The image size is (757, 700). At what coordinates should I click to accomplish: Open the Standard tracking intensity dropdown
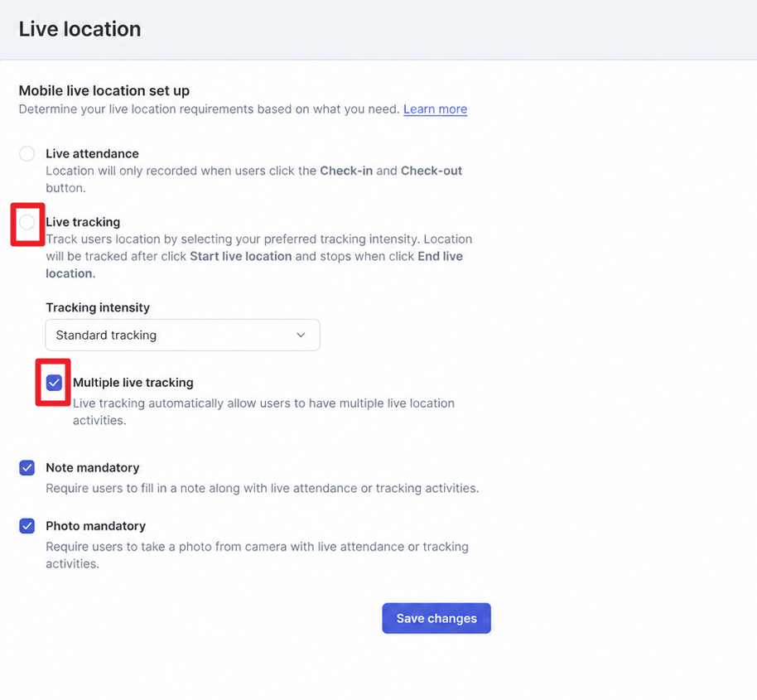pos(182,335)
